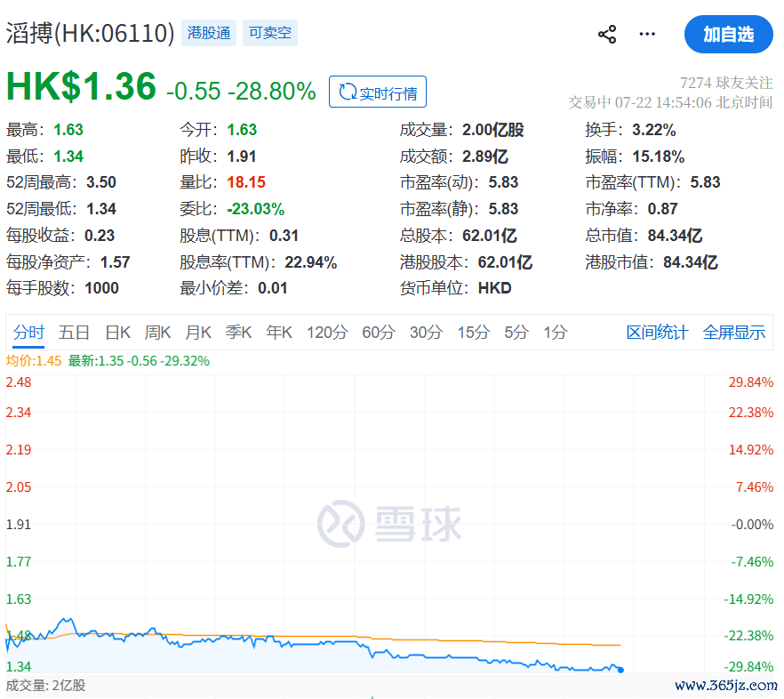Switch to the 月K chart tab
The image size is (784, 699).
click(x=198, y=333)
